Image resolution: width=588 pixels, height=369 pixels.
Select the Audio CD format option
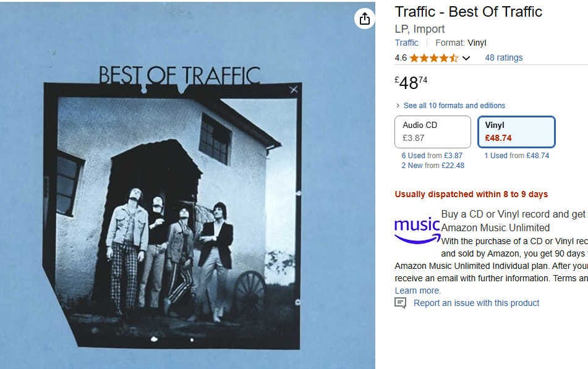pyautogui.click(x=432, y=132)
